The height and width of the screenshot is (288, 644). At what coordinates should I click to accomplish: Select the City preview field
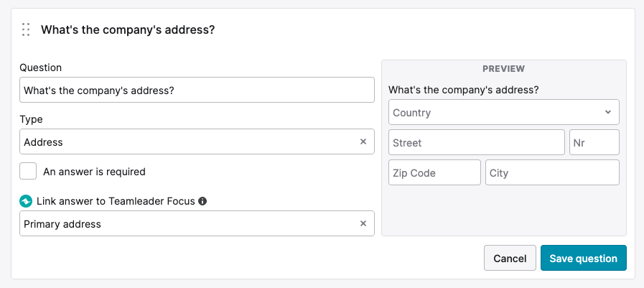[x=552, y=172]
